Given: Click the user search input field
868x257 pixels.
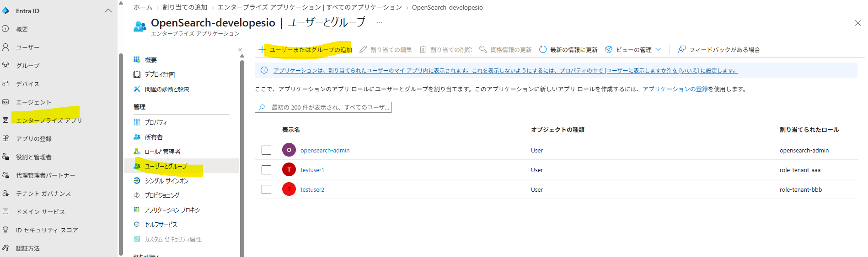Looking at the screenshot, I should (x=323, y=107).
